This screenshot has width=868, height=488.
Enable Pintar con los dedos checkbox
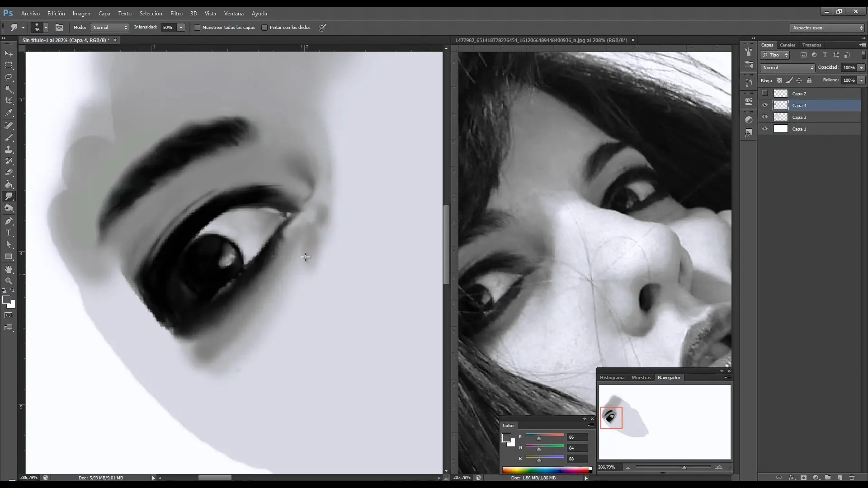tap(264, 28)
